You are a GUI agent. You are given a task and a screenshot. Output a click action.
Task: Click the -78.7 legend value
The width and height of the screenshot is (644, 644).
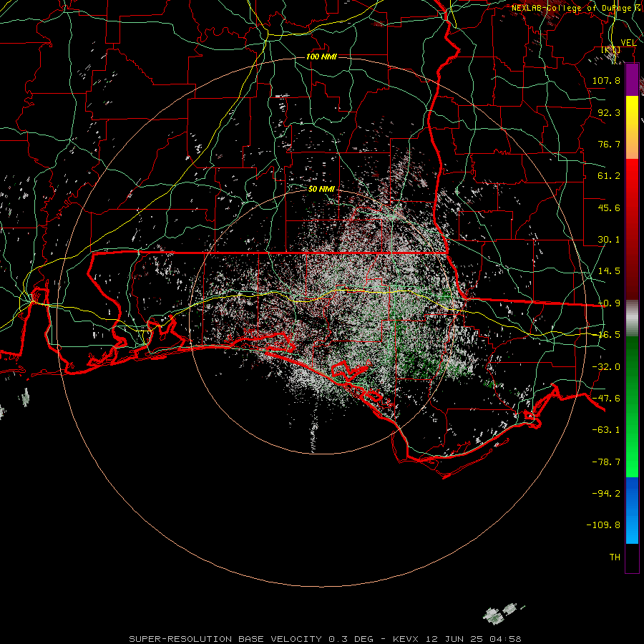[x=606, y=462]
